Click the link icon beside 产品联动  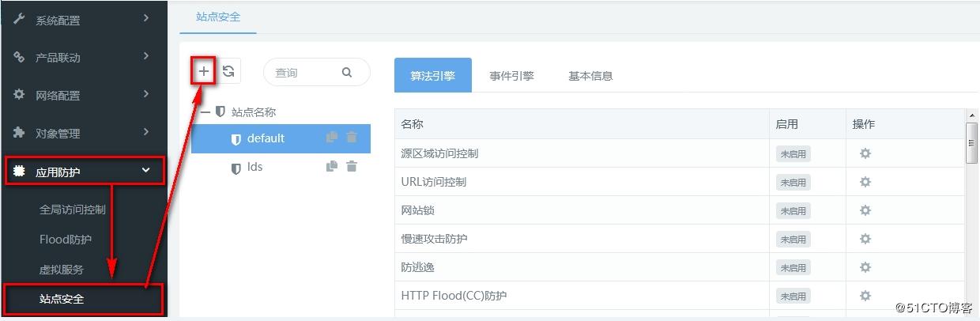point(19,57)
